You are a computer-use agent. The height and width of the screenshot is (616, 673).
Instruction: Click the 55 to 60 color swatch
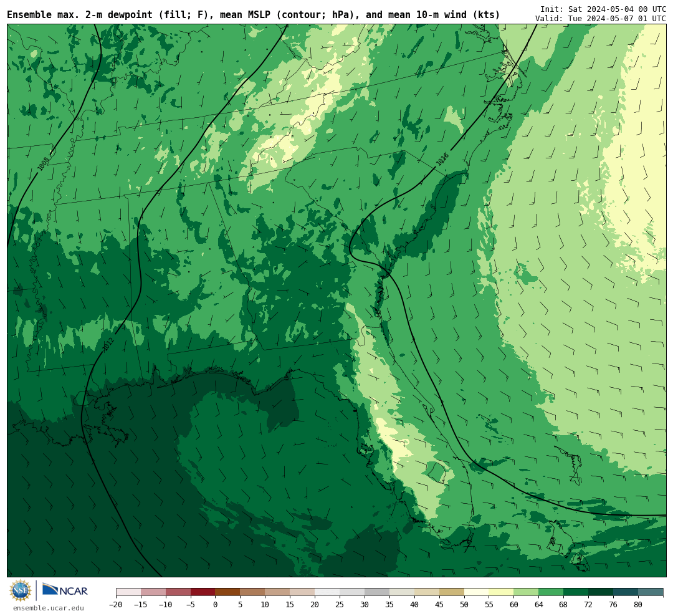[x=502, y=592]
